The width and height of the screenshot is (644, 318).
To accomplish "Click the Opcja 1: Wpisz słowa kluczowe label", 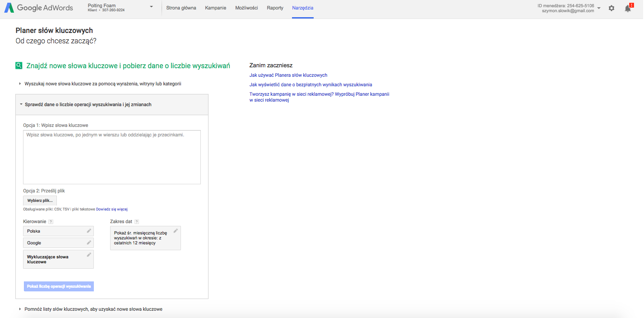I will (56, 125).
